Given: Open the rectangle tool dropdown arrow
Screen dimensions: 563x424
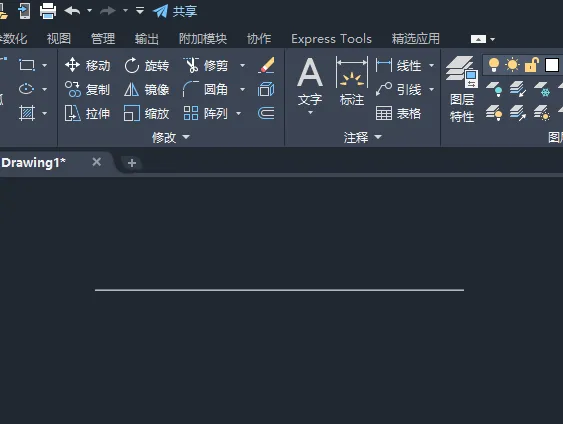Looking at the screenshot, I should [45, 65].
